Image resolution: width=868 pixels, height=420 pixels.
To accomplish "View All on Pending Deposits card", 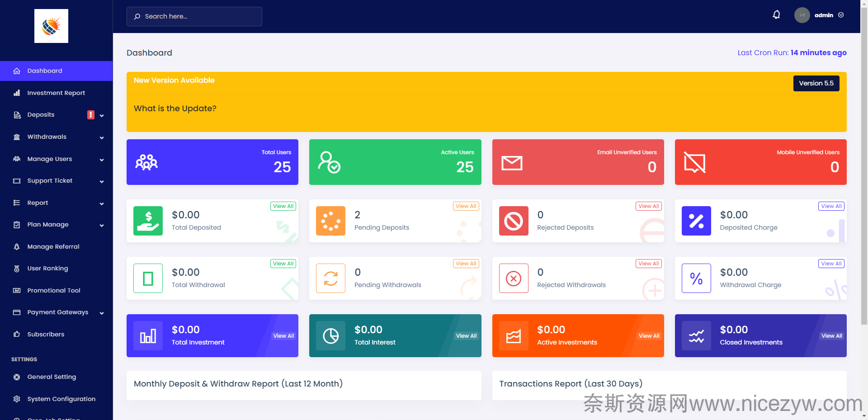I will [x=466, y=206].
